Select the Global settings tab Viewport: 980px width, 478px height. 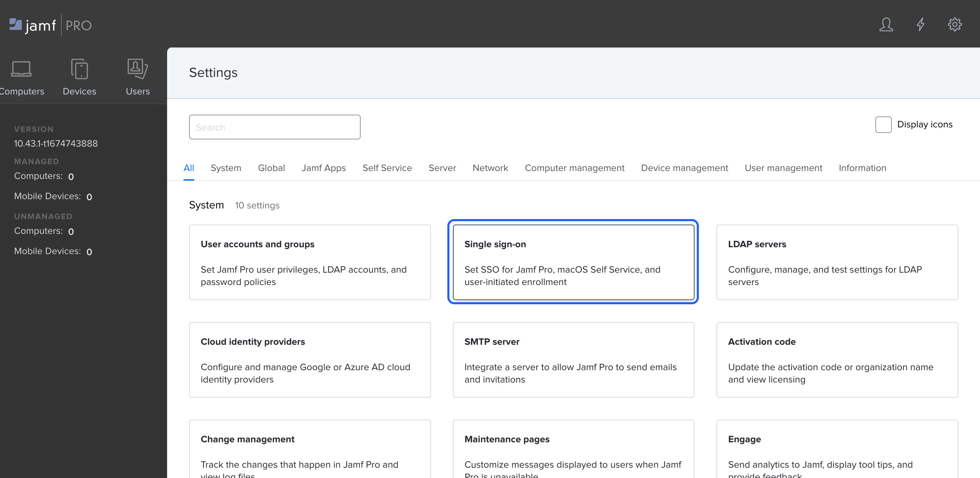coord(271,168)
